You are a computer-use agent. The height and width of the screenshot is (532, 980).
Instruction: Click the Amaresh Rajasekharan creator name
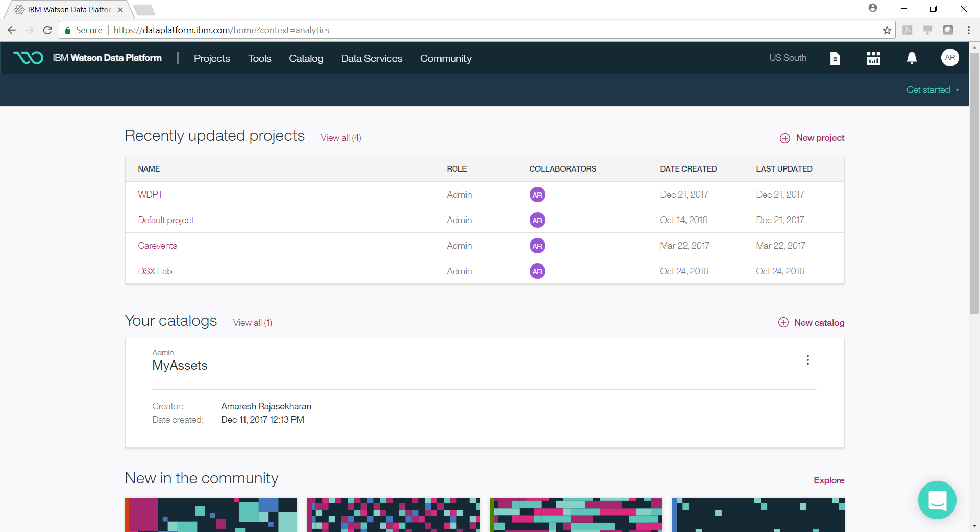266,406
